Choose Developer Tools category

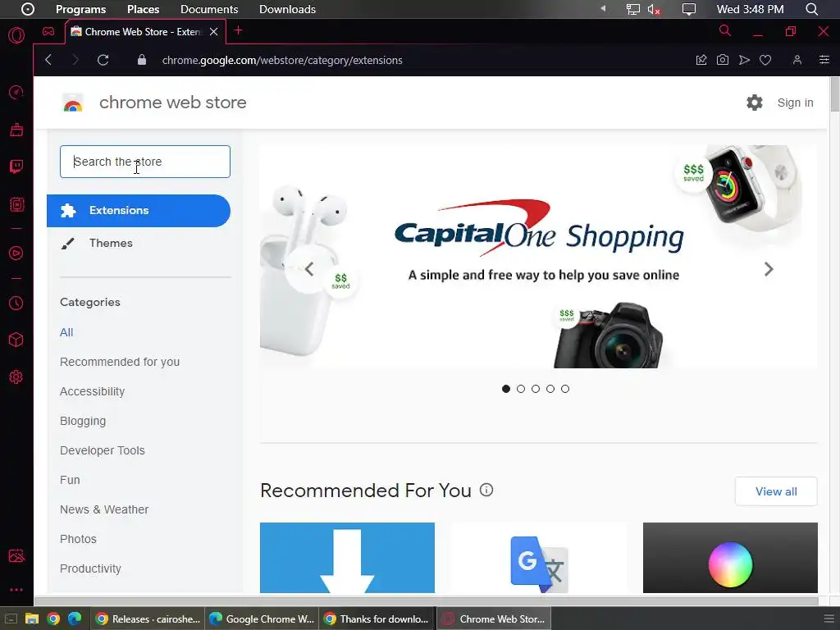click(x=103, y=450)
